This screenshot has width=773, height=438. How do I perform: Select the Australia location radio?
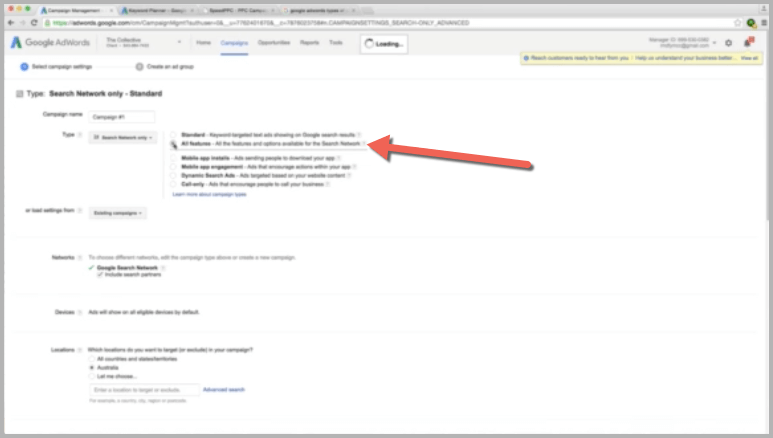92,368
